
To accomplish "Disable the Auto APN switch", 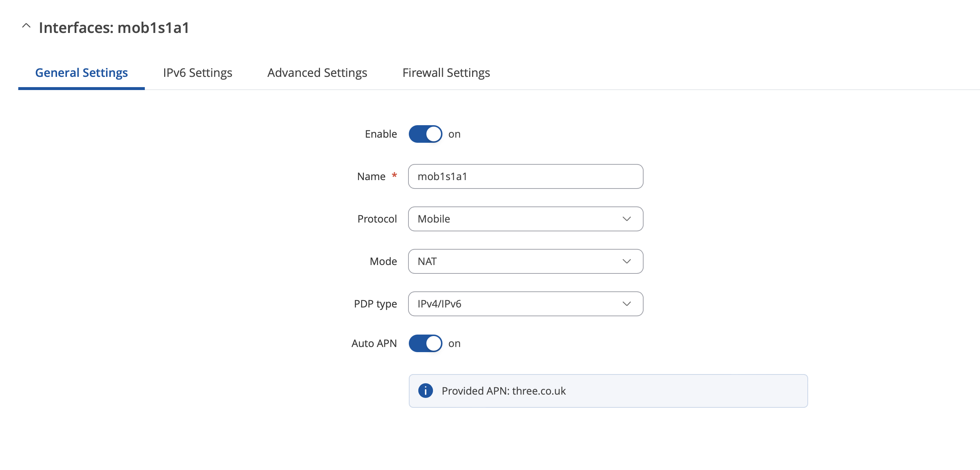I will [425, 343].
